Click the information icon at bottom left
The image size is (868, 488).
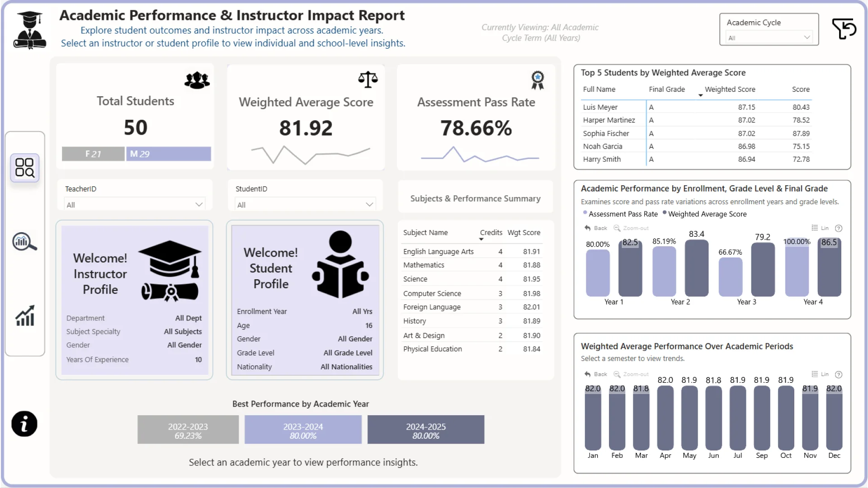(x=24, y=424)
